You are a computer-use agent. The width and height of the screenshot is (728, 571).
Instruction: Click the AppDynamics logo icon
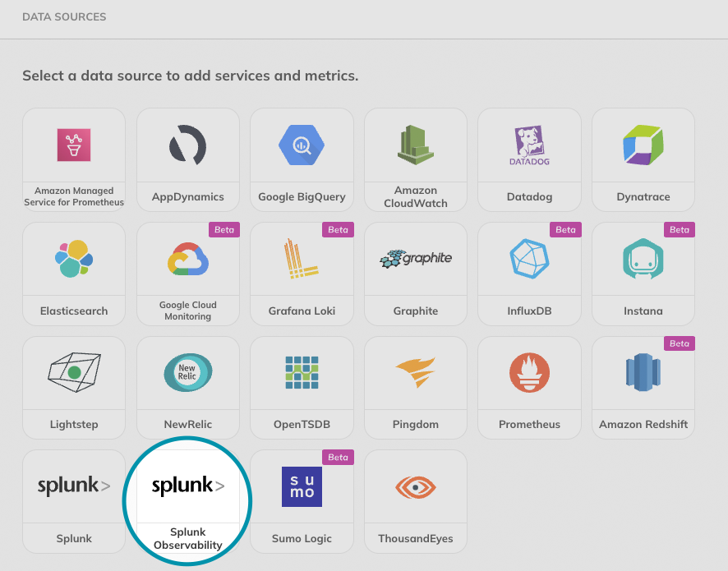[x=187, y=145]
